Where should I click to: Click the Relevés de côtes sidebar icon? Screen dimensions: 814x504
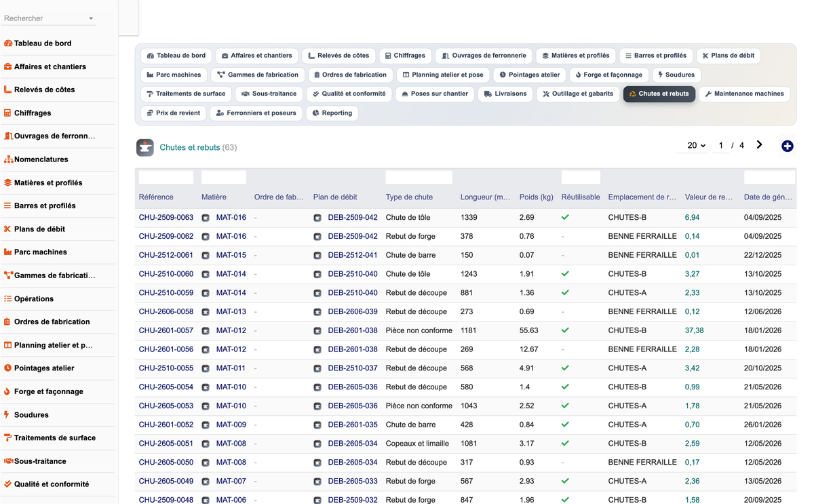(8, 90)
